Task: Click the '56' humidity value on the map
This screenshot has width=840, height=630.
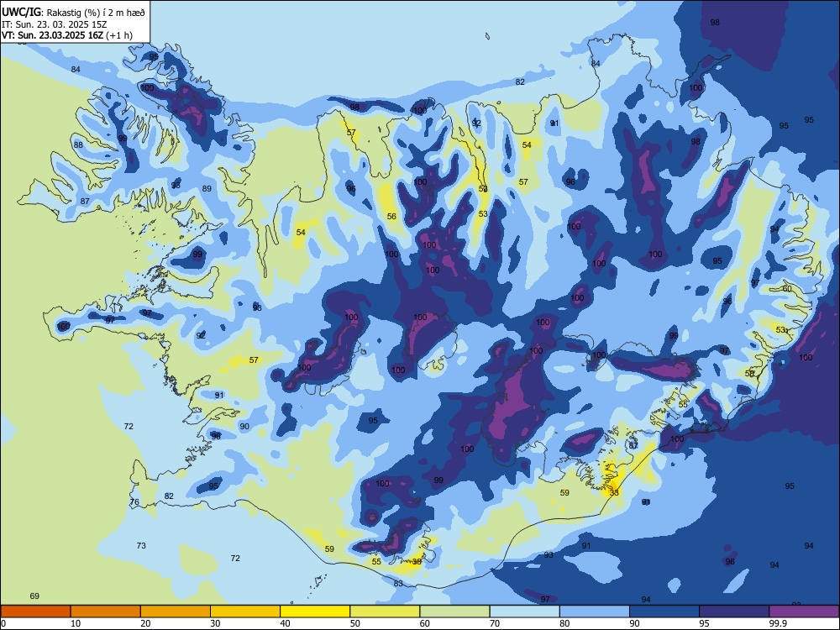Action: [391, 217]
